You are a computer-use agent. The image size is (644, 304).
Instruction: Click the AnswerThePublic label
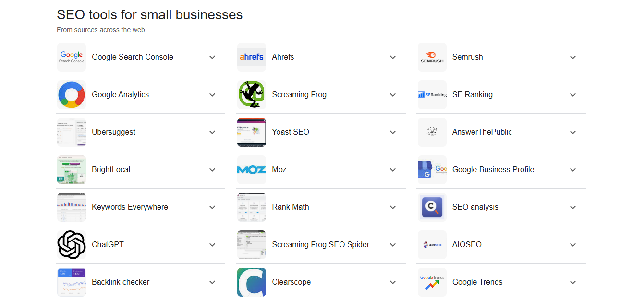(482, 132)
